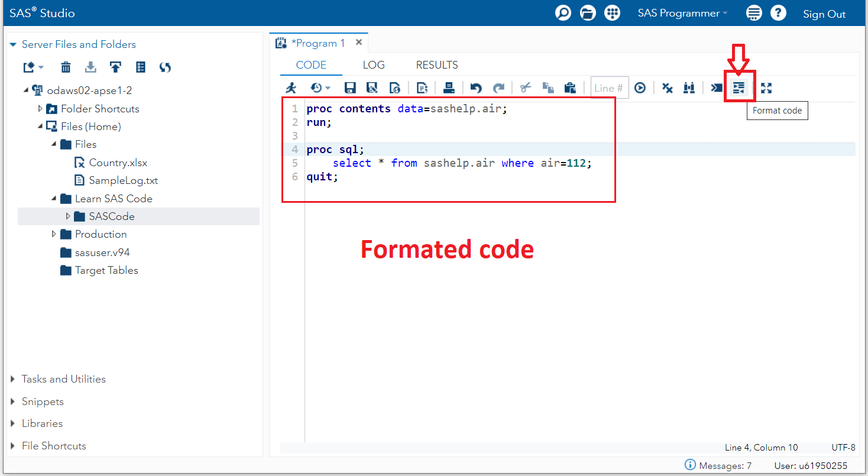Click the Open folder icon in header

point(587,13)
